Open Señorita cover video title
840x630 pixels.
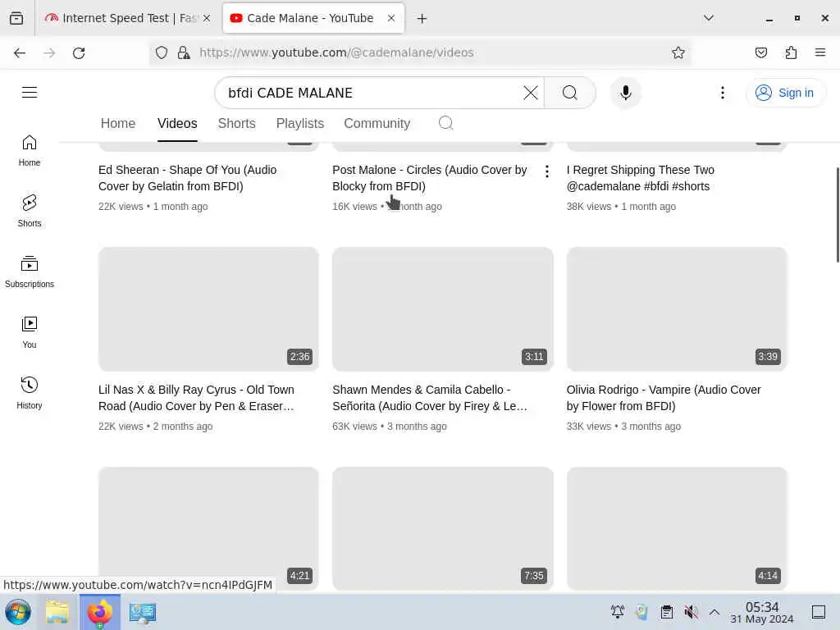(x=430, y=398)
